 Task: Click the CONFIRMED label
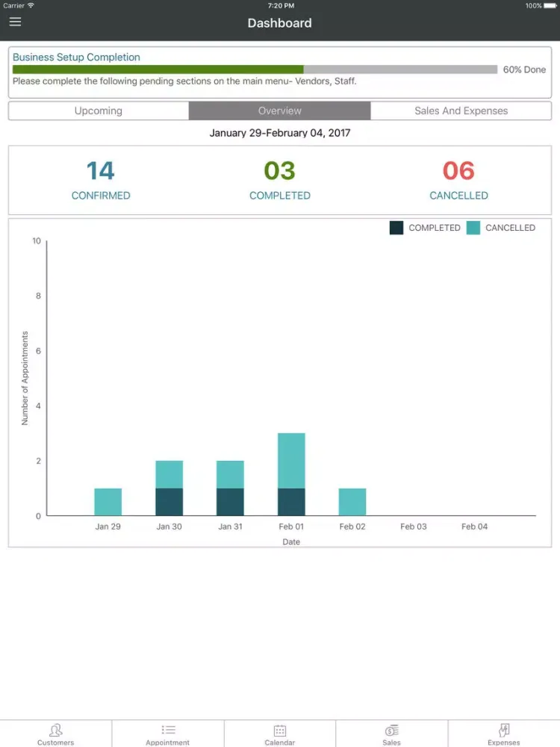[x=101, y=195]
